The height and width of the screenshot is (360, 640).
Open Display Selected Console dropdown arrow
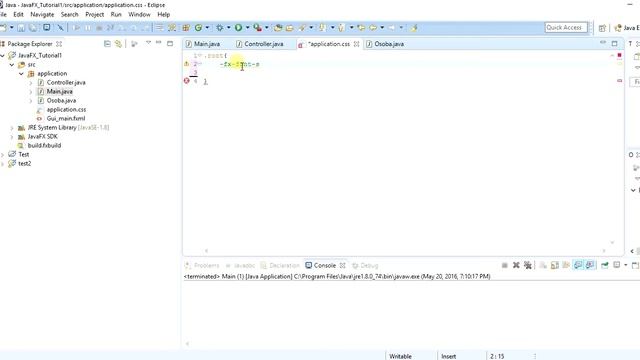[625, 265]
